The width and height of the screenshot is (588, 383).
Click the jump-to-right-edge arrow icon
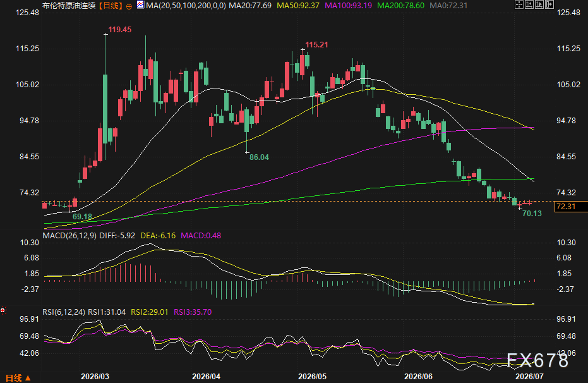[x=549, y=4]
